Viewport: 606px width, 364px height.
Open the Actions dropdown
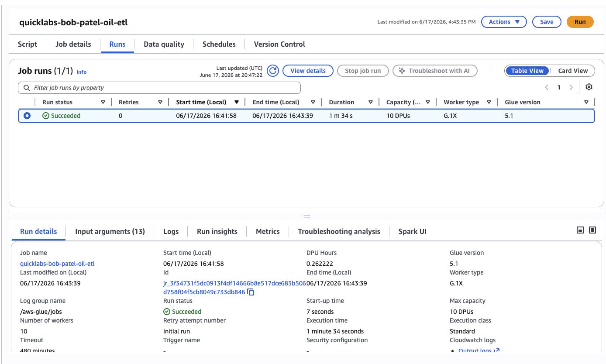(504, 22)
